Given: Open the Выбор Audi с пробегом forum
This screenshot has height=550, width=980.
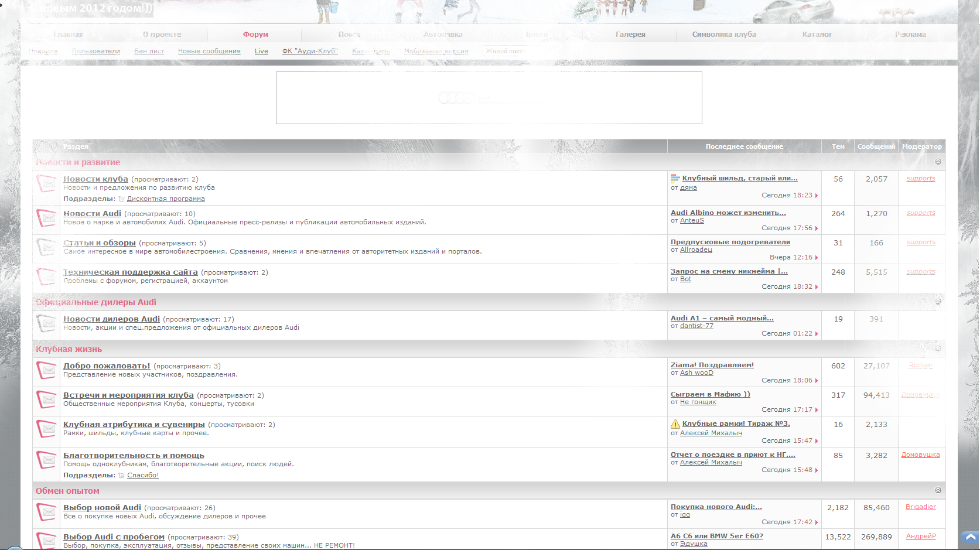Looking at the screenshot, I should pos(114,537).
